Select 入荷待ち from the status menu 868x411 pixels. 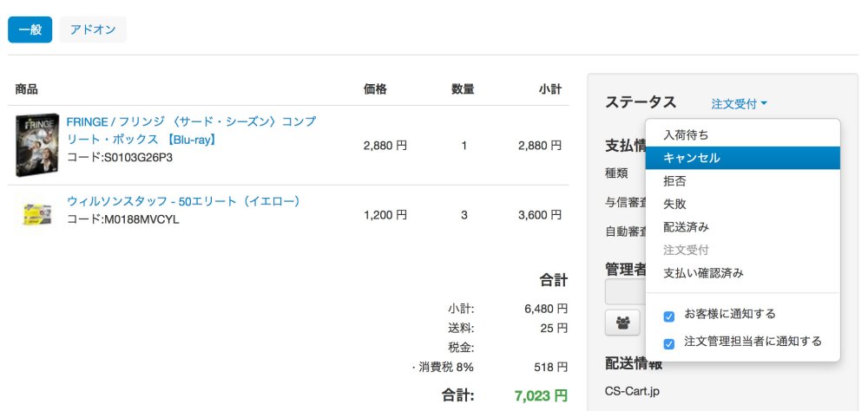click(x=686, y=135)
